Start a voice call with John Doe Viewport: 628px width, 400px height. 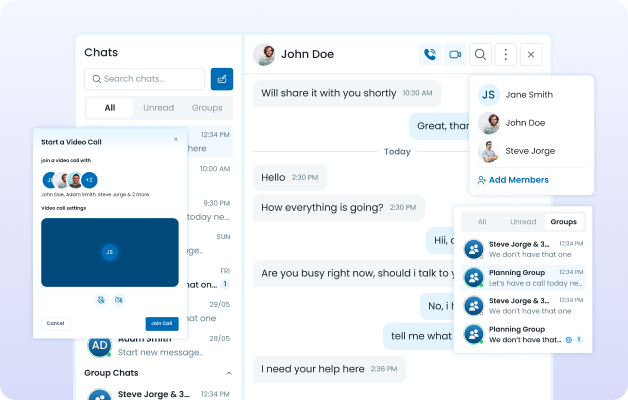coord(430,55)
